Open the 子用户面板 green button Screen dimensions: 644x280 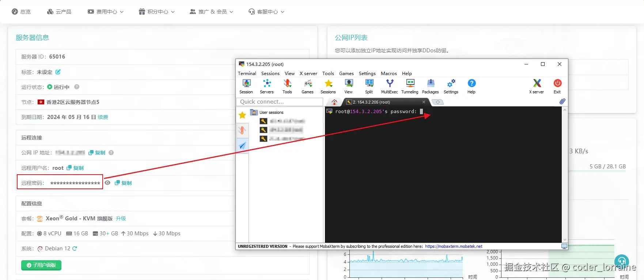[x=41, y=265]
